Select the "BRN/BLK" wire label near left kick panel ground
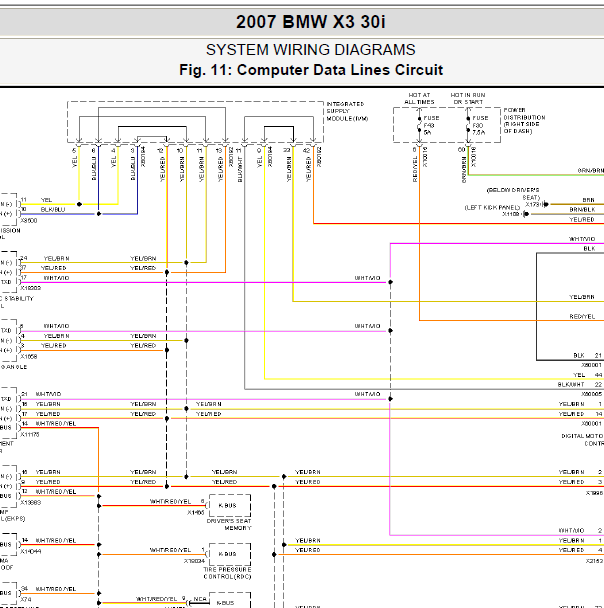Viewport: 604px width, 608px height. (582, 210)
